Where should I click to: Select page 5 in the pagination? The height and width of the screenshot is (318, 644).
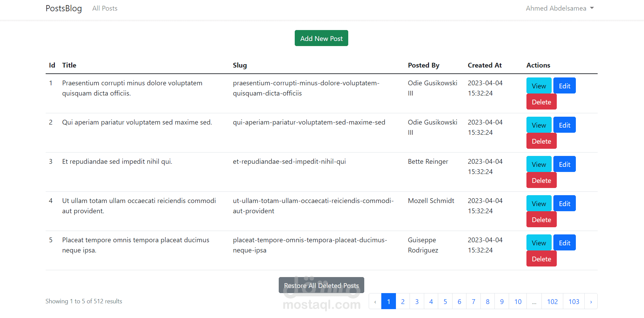click(445, 302)
